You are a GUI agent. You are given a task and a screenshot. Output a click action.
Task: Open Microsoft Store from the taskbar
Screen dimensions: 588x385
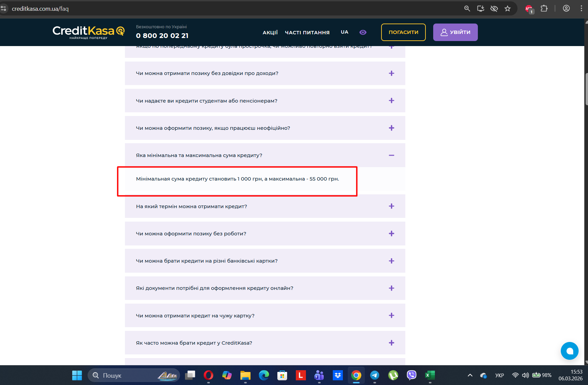[282, 375]
